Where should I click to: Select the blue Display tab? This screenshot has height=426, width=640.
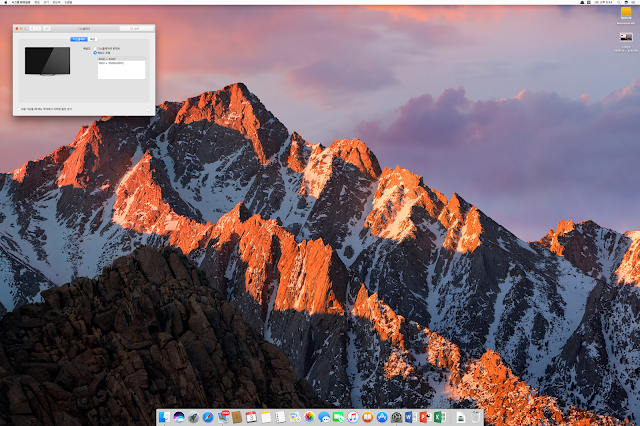79,39
